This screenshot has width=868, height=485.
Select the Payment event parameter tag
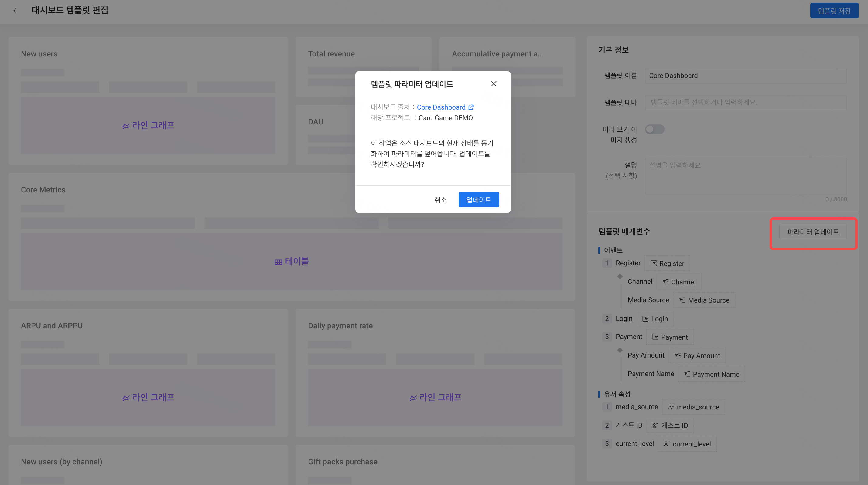(670, 337)
